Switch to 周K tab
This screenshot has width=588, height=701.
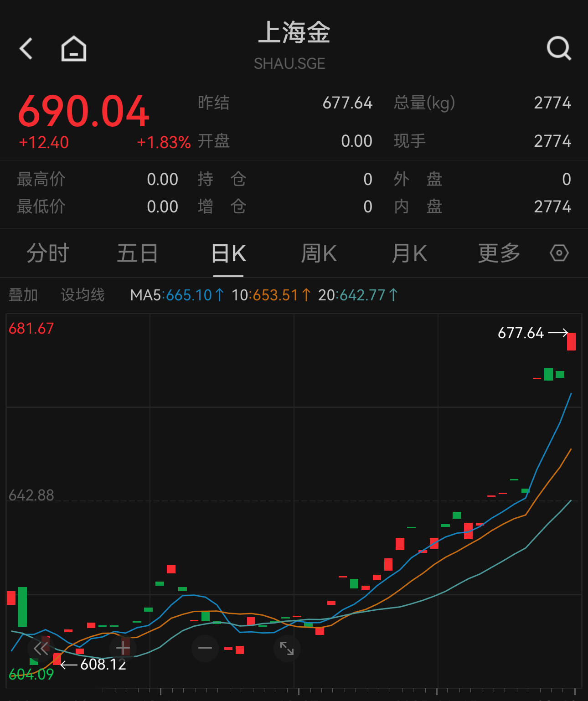pyautogui.click(x=319, y=253)
